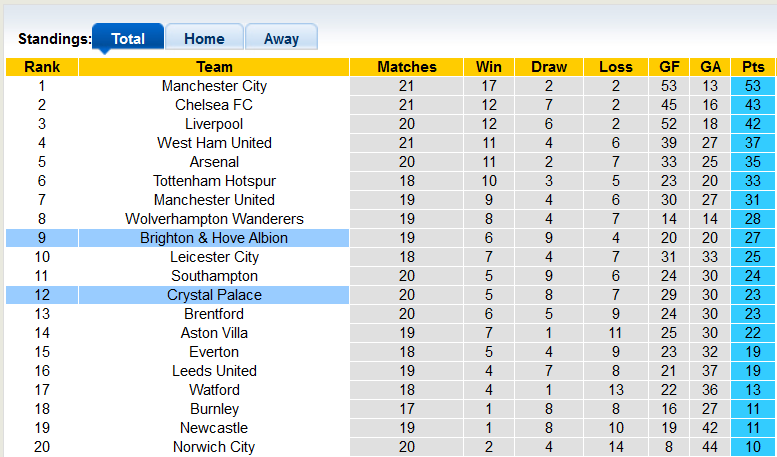Open Wolverhampton Wanderers team link
This screenshot has width=777, height=457.
tap(214, 219)
